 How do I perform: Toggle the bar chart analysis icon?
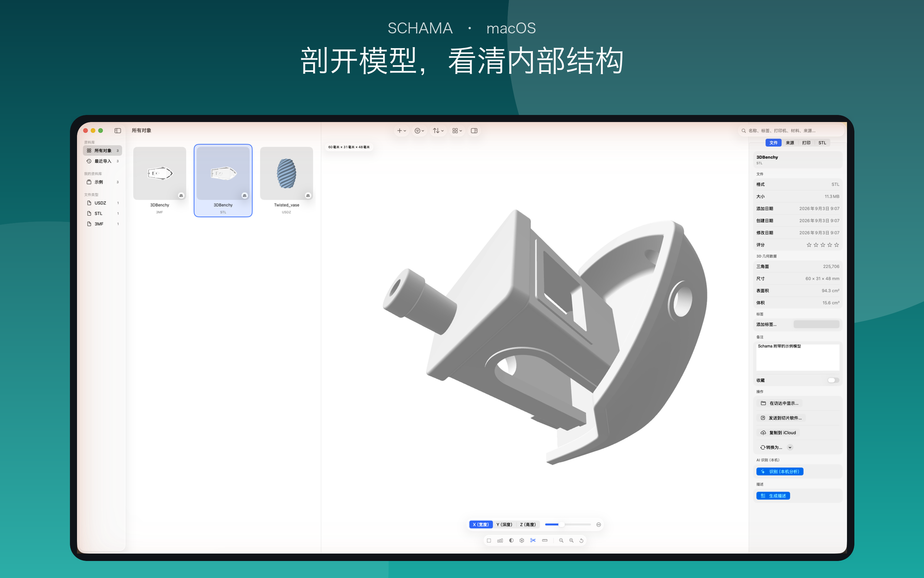click(x=500, y=541)
